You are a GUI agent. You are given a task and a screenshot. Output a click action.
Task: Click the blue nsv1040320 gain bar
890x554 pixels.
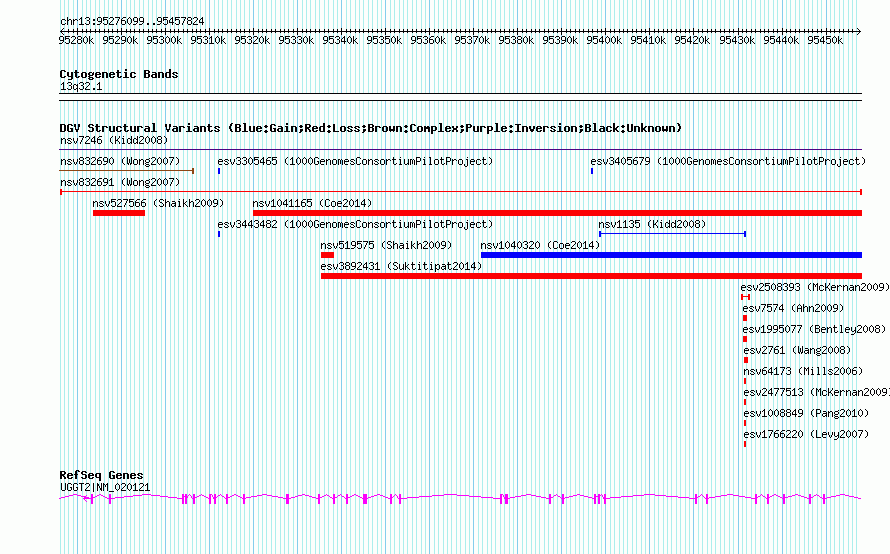pyautogui.click(x=671, y=255)
